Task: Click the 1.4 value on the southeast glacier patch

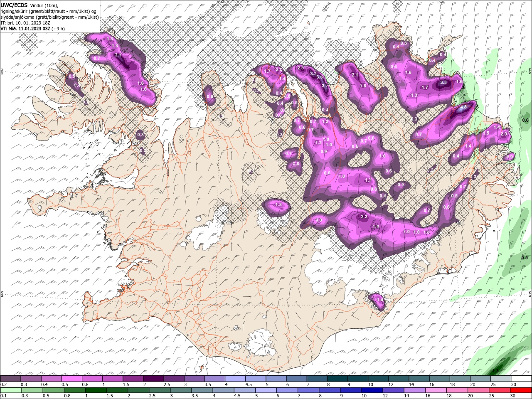Action: pyautogui.click(x=379, y=299)
